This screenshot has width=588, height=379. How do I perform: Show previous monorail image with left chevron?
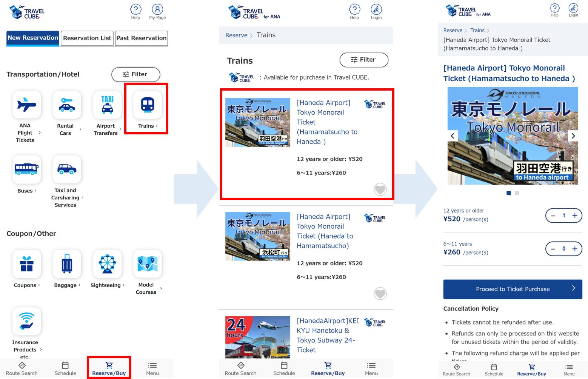[x=453, y=136]
